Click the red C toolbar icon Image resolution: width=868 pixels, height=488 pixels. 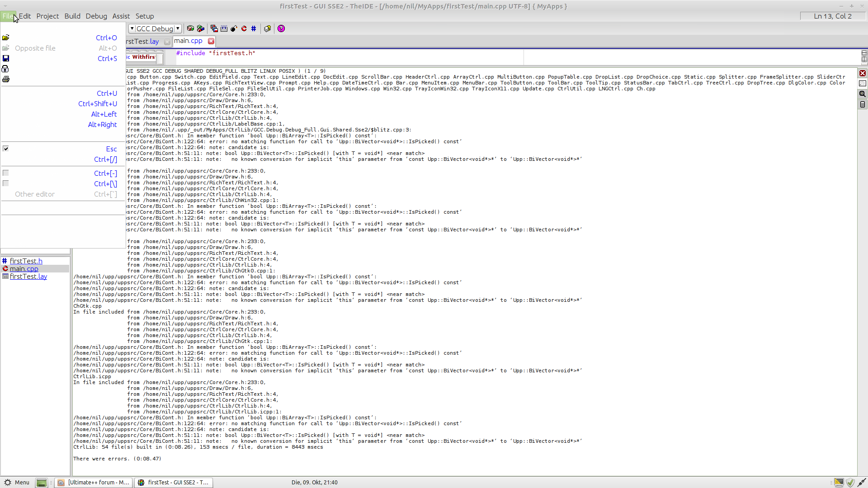tap(244, 28)
